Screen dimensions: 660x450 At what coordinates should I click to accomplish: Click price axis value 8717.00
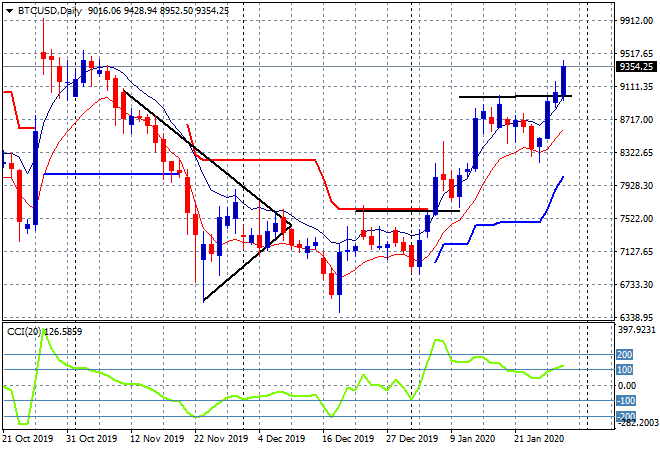tap(636, 120)
